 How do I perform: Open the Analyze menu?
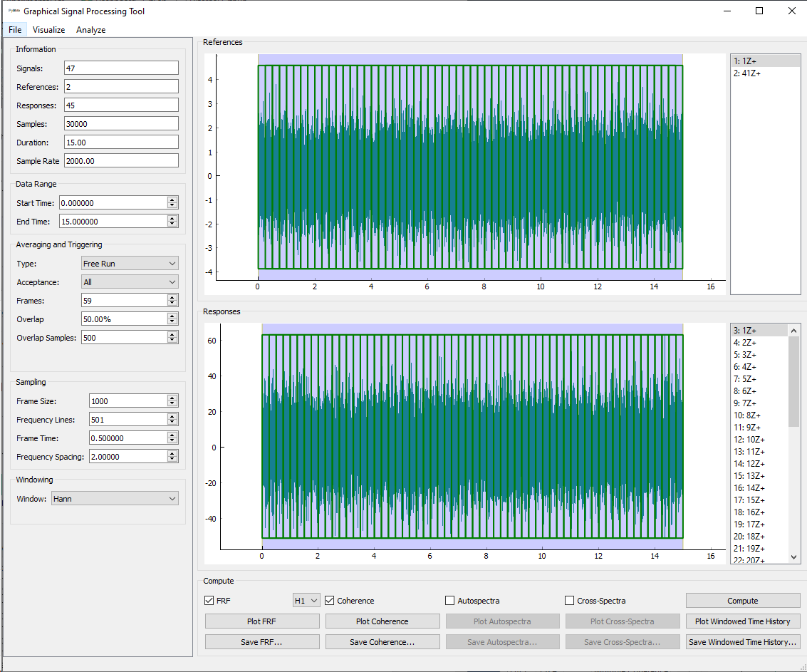(x=90, y=30)
